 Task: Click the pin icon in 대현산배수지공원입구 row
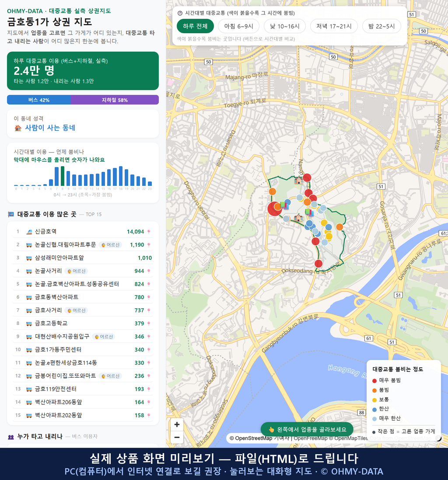149,337
